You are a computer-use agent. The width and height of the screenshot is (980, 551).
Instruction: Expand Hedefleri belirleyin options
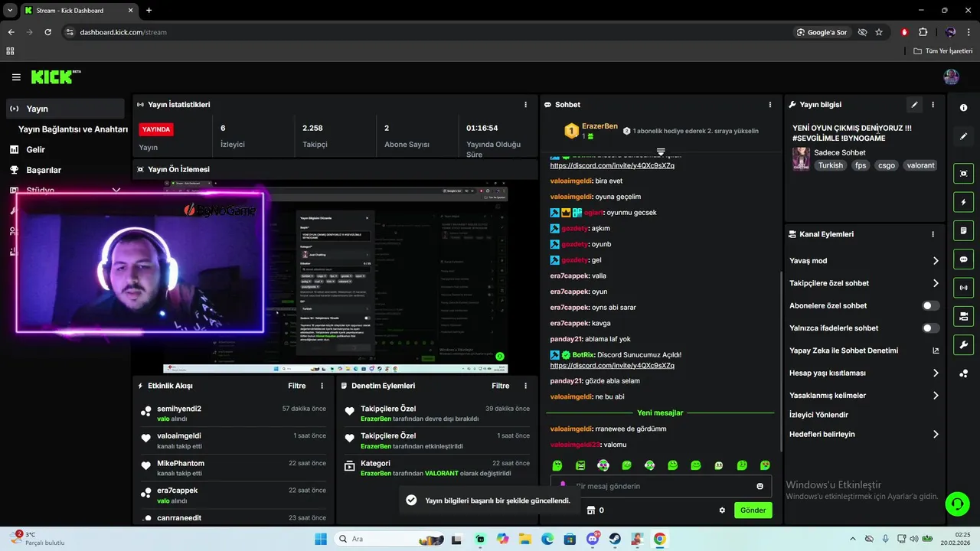936,434
